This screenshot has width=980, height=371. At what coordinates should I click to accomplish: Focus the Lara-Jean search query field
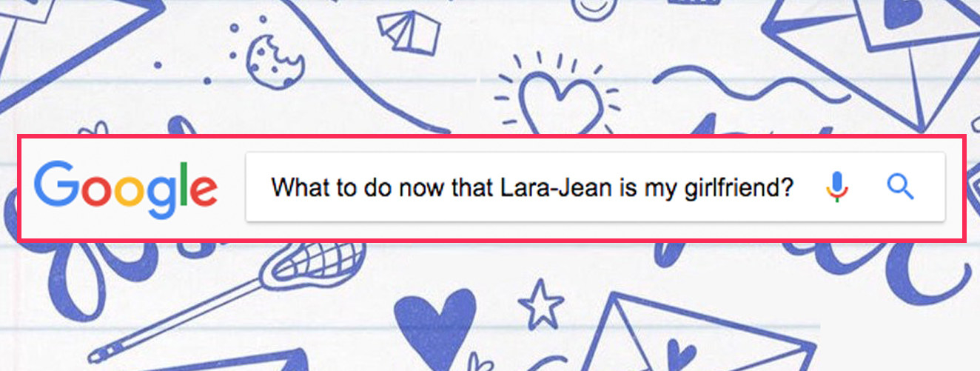pyautogui.click(x=533, y=187)
